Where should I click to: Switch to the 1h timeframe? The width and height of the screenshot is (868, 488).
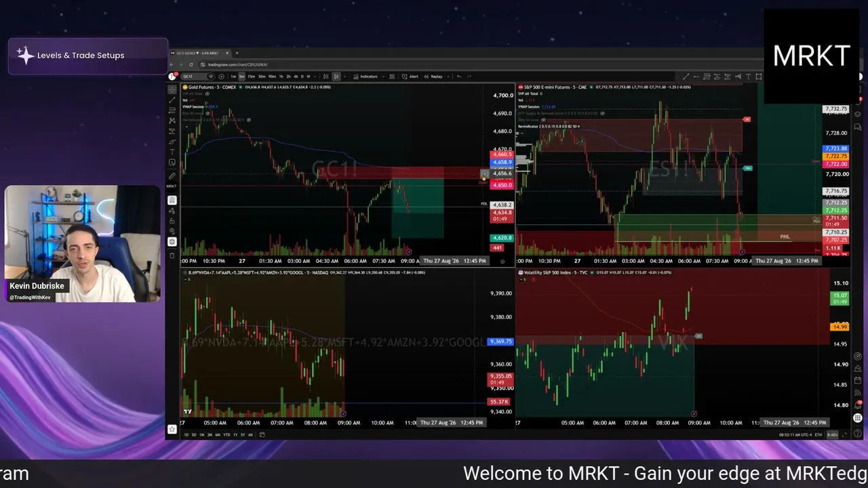pos(281,77)
